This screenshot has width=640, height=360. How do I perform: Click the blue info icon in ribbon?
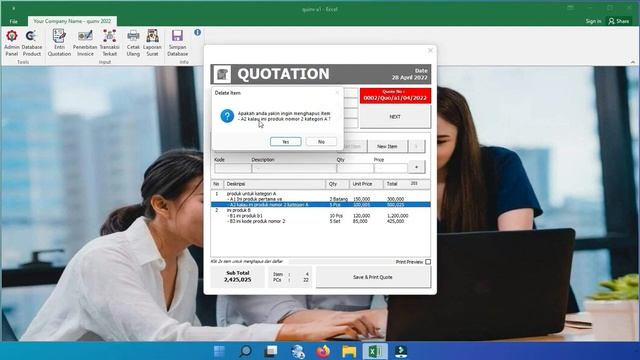coord(198,32)
